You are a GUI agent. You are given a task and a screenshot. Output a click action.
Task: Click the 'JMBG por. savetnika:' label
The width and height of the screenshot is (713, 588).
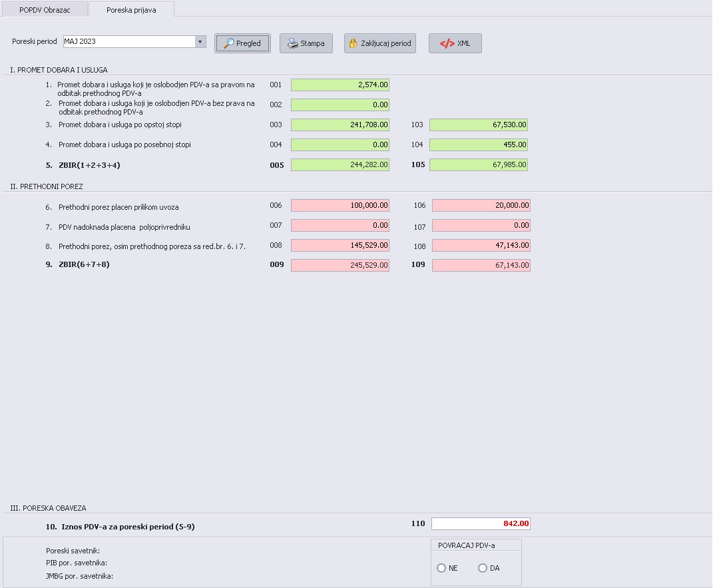[80, 576]
